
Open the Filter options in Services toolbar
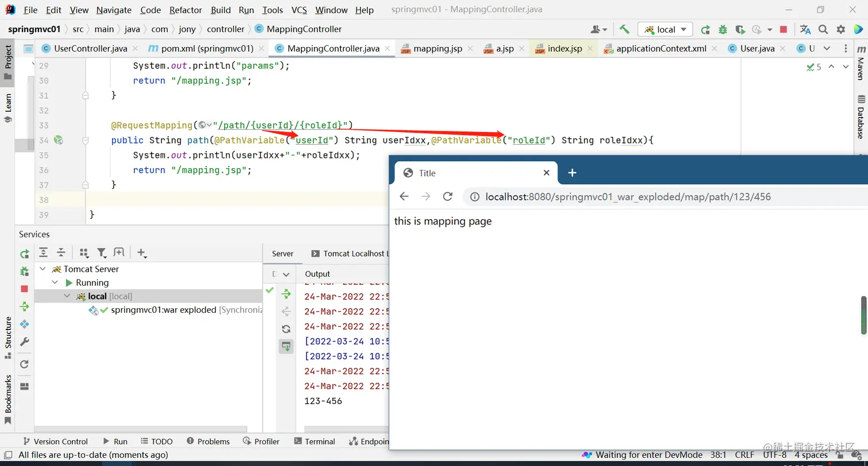pos(102,253)
